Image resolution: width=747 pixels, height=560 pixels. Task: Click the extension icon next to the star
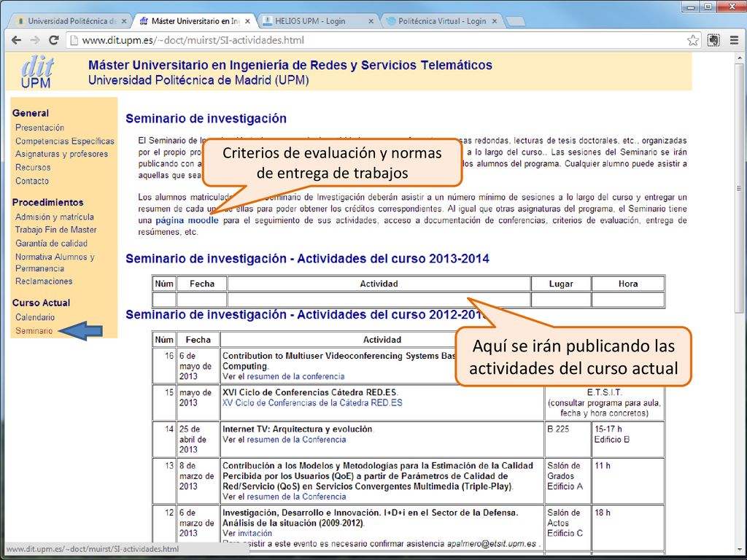point(713,41)
